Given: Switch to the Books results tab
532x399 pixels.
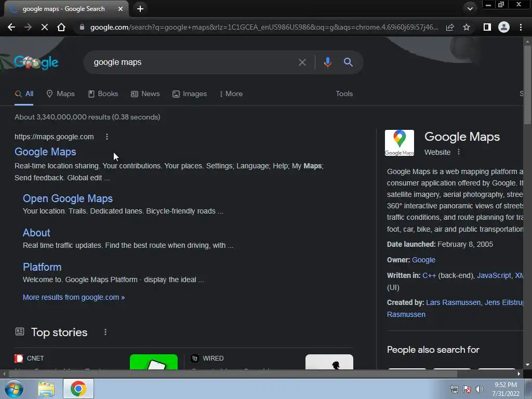Looking at the screenshot, I should (x=103, y=94).
